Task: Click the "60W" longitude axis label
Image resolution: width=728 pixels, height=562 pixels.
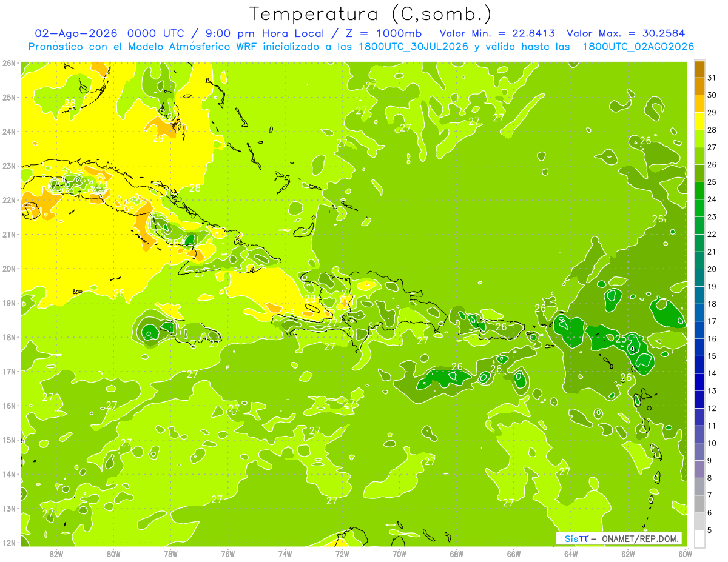Action: tap(686, 554)
